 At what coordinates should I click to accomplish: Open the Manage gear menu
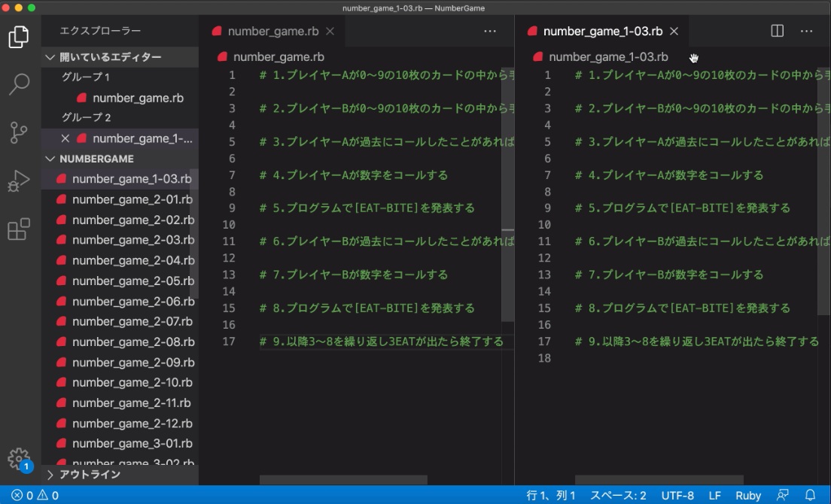[x=19, y=459]
